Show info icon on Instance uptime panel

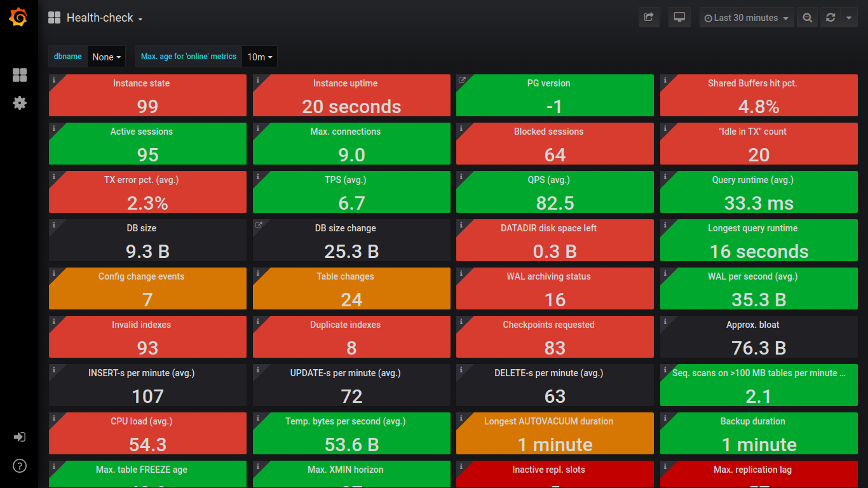[x=258, y=80]
